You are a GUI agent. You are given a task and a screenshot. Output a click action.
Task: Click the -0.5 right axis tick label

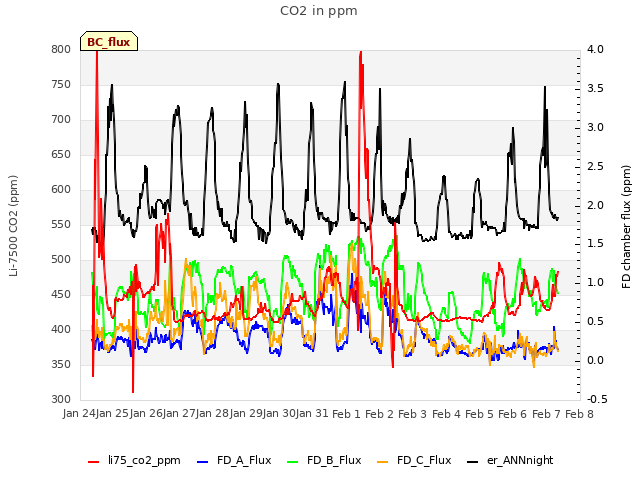pyautogui.click(x=597, y=399)
